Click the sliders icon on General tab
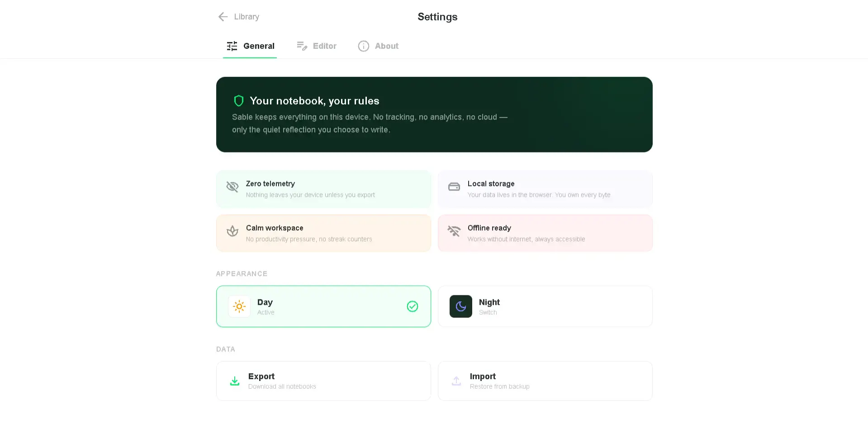 232,46
